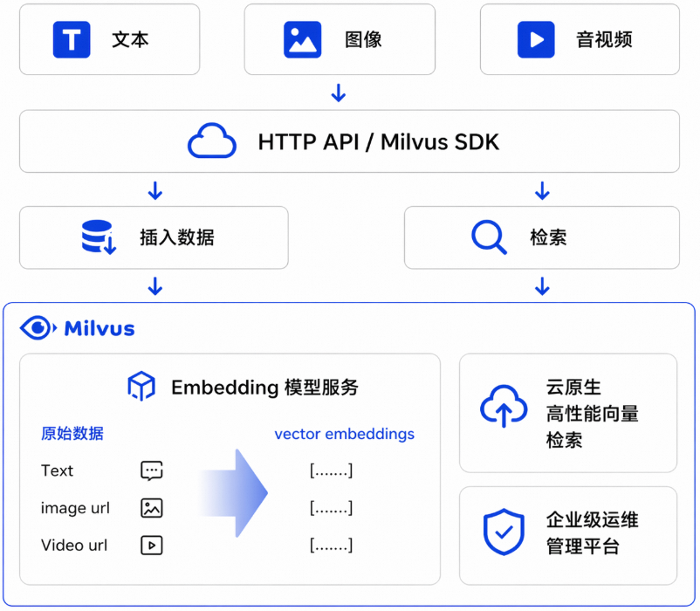The width and height of the screenshot is (700, 611).
Task: Click the cloud icon beside HTTP API
Action: tap(212, 141)
